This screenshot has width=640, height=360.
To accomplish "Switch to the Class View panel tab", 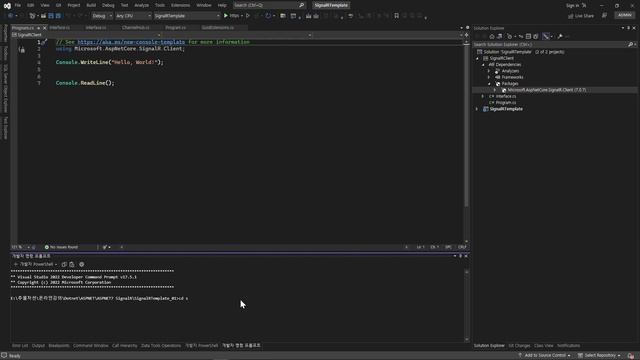I will (x=543, y=346).
